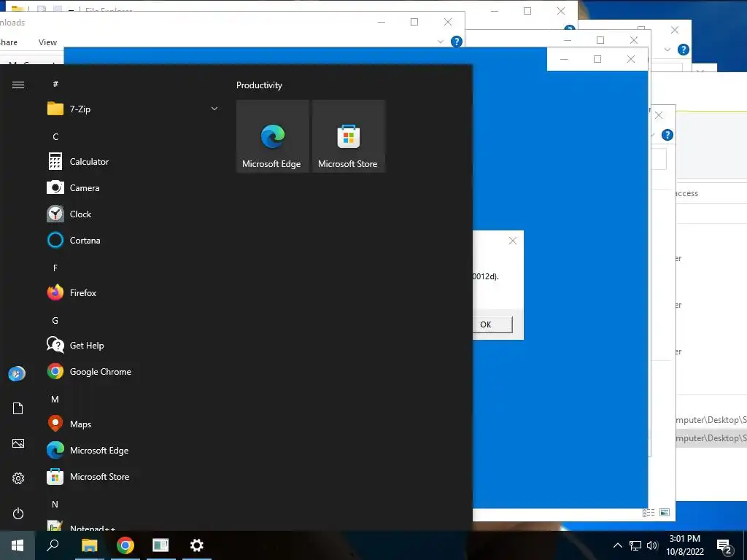Close the error dialog with its X
Image resolution: width=747 pixels, height=560 pixels.
[513, 241]
